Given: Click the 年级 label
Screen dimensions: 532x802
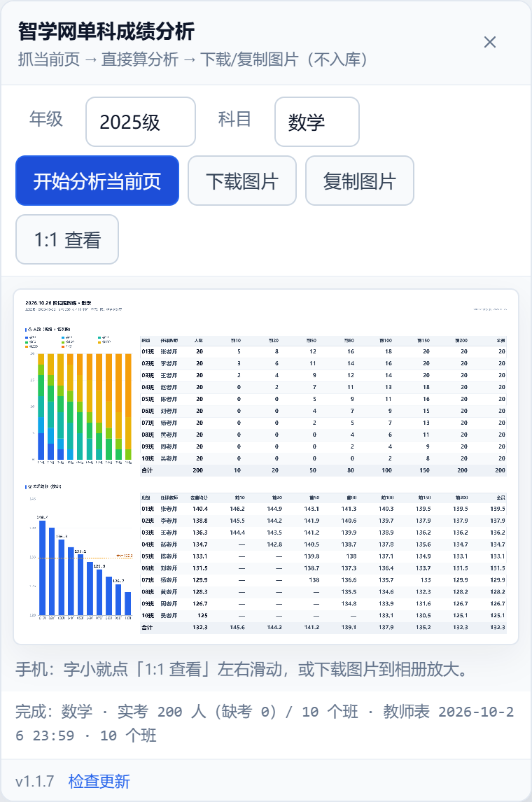Looking at the screenshot, I should click(46, 119).
